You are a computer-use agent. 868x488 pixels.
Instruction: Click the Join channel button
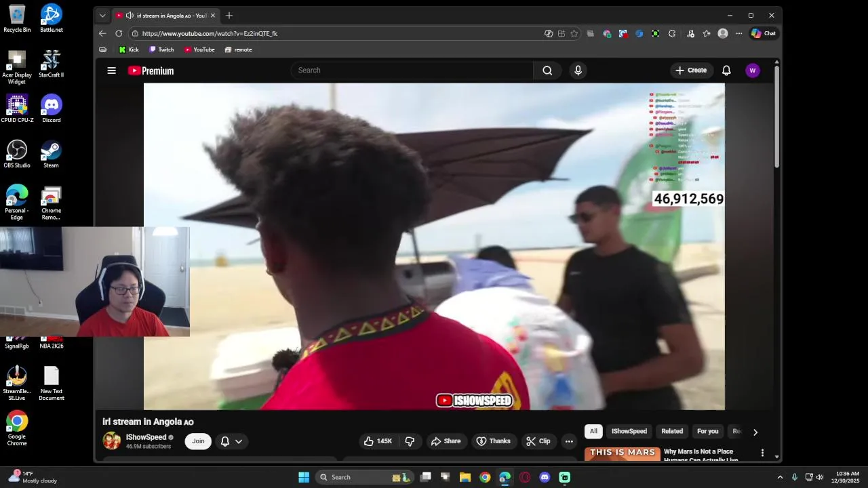point(198,441)
